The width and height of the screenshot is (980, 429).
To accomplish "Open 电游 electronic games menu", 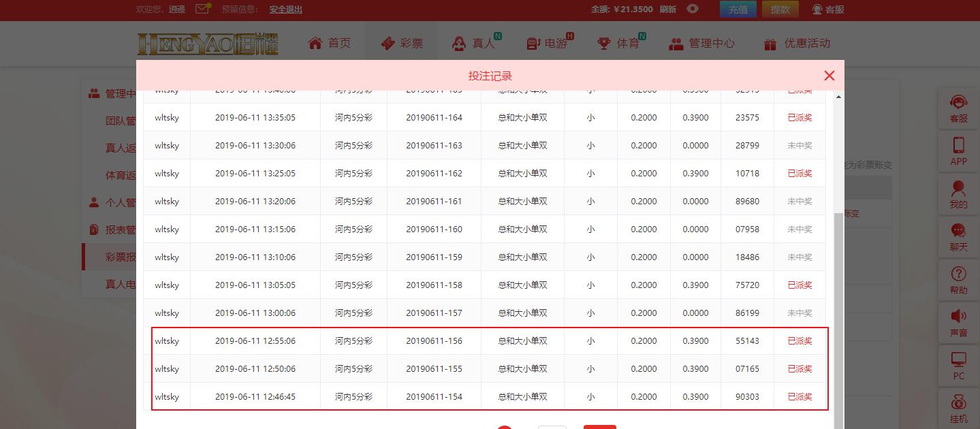I will click(x=549, y=43).
